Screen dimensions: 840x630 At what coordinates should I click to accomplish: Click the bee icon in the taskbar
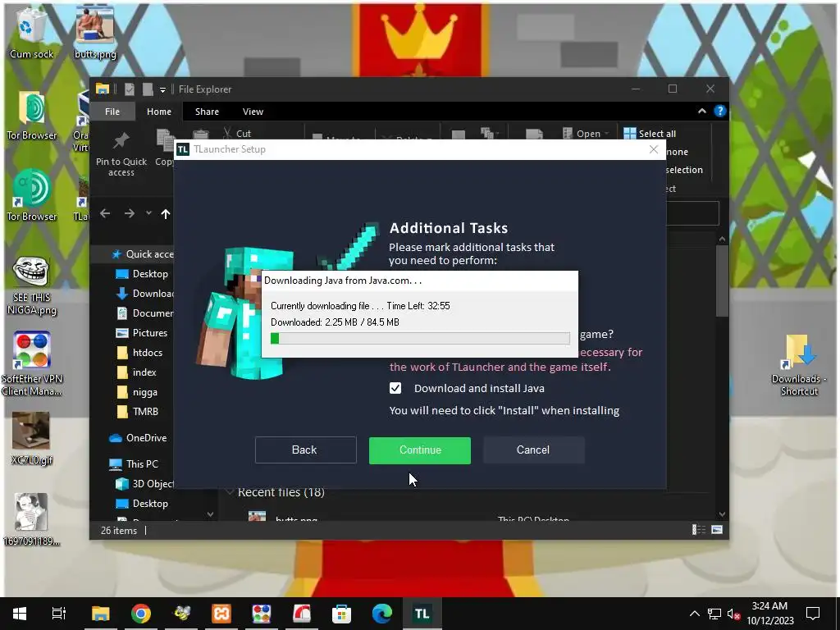(181, 614)
